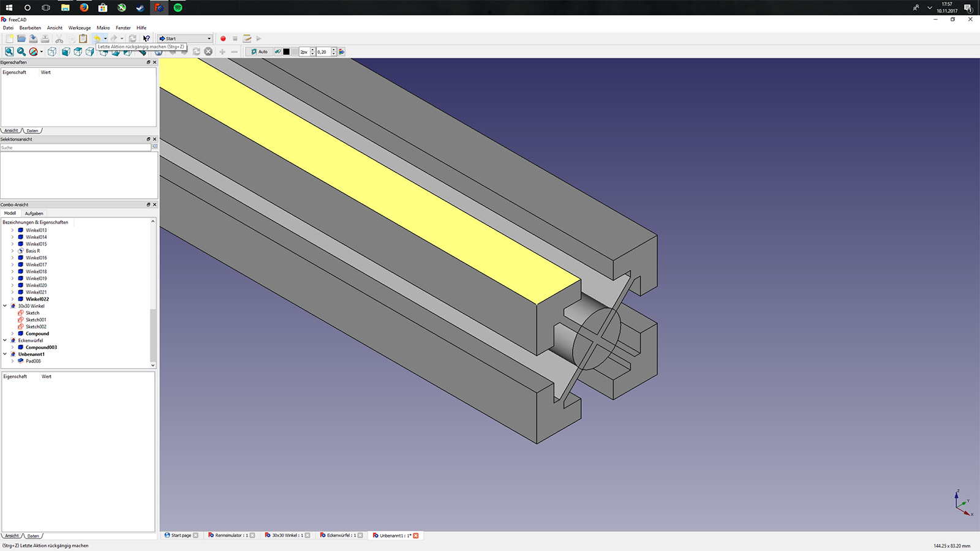The width and height of the screenshot is (980, 551).
Task: Click the stop loading X icon
Action: (208, 52)
